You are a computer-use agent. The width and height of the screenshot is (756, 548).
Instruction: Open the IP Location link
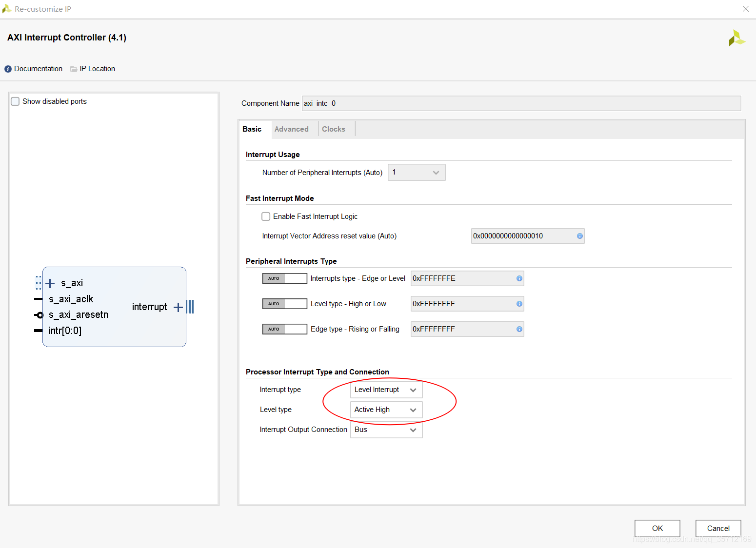[98, 69]
